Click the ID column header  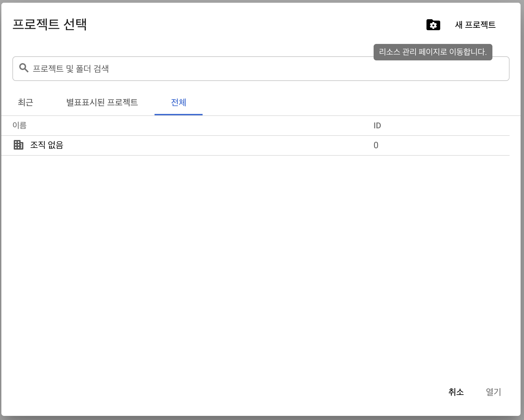[x=377, y=126]
